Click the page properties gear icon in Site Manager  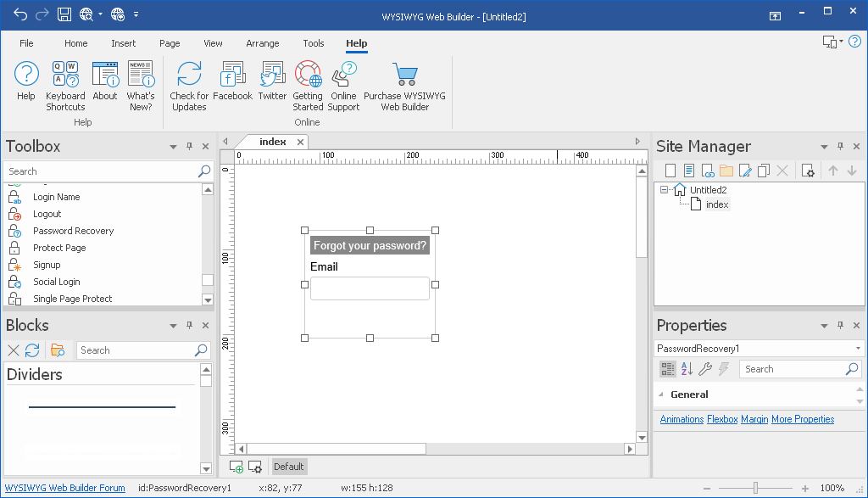(808, 171)
